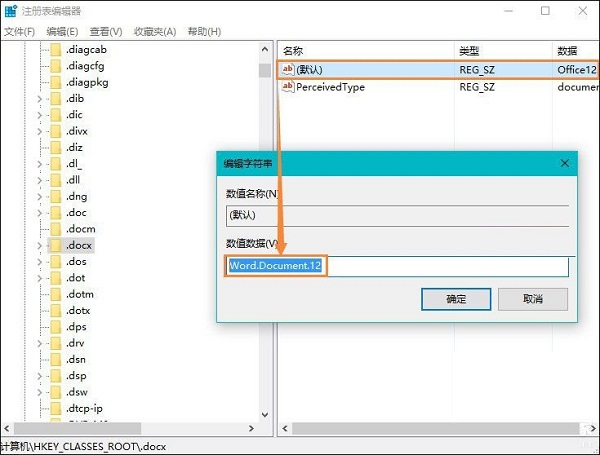600x455 pixels.
Task: Select the .dll key folder icon
Action: click(x=55, y=180)
